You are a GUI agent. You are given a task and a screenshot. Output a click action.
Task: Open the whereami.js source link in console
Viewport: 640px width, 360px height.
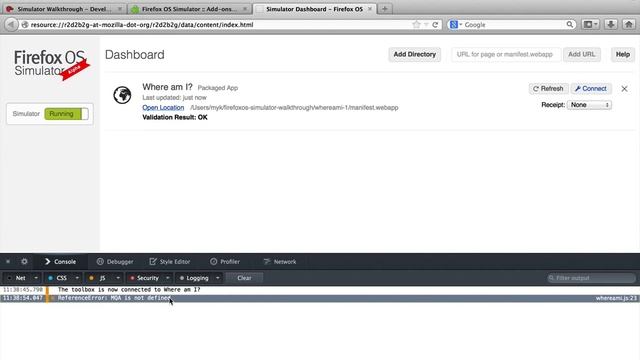[616, 298]
